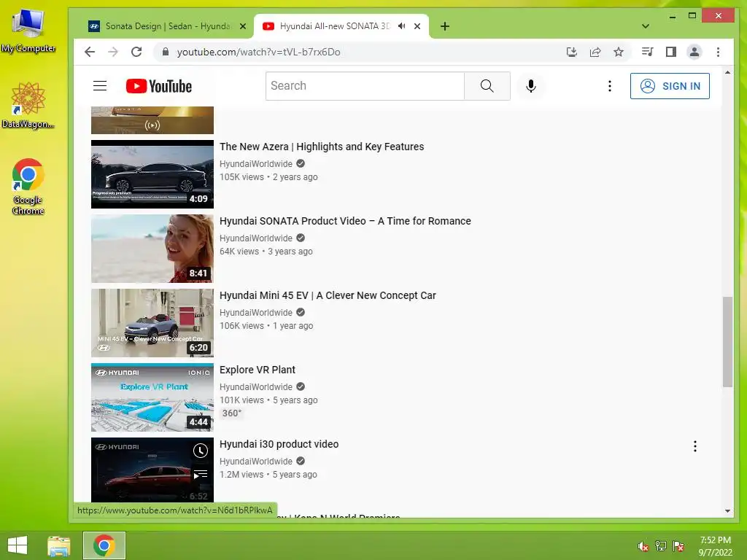747x560 pixels.
Task: Click the SIGN IN button
Action: [x=670, y=86]
